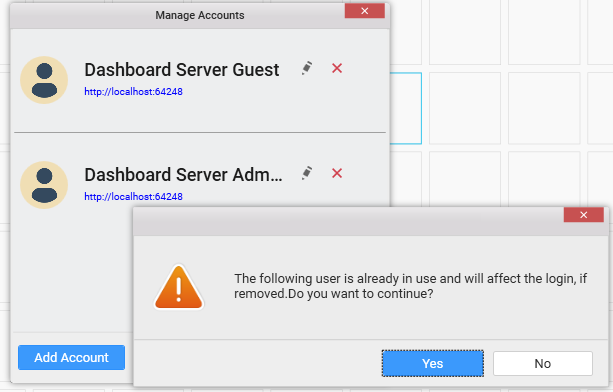Select the Dashboard Server Guest avatar
This screenshot has height=392, width=613.
44,80
